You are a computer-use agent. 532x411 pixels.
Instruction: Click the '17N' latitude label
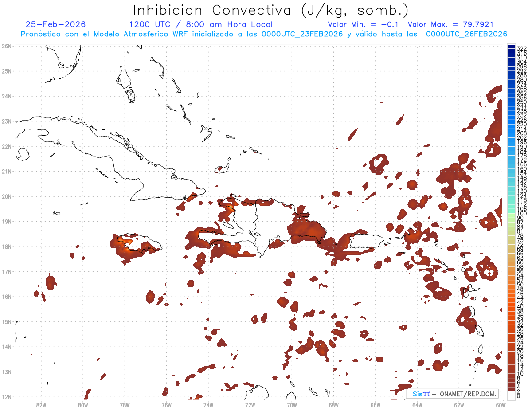[6, 271]
